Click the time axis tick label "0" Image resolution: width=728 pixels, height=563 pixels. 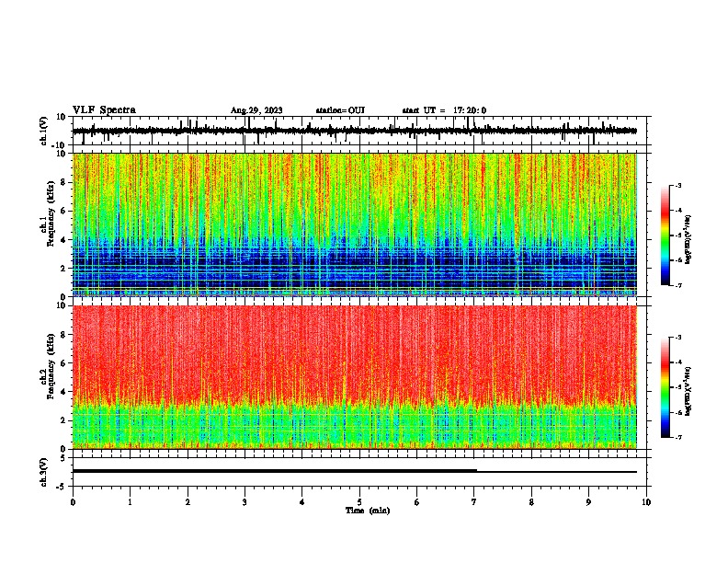tap(73, 502)
